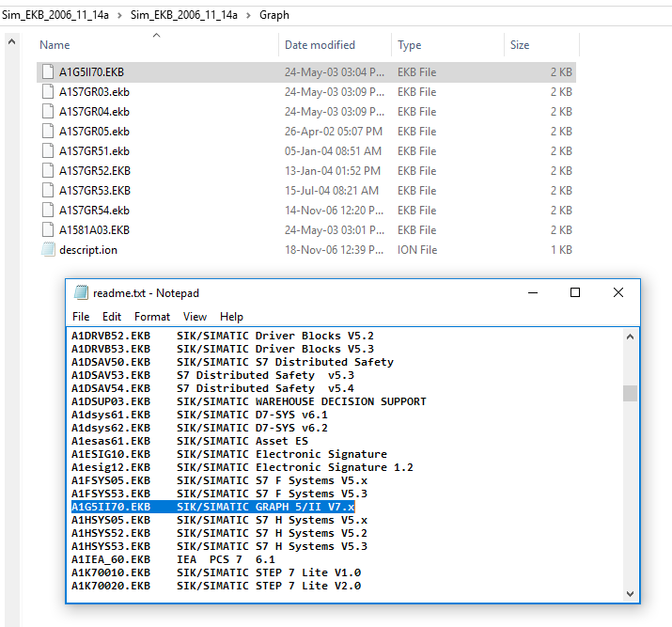This screenshot has width=672, height=627.
Task: Click the Graph breadcrumb segment
Action: pyautogui.click(x=274, y=15)
